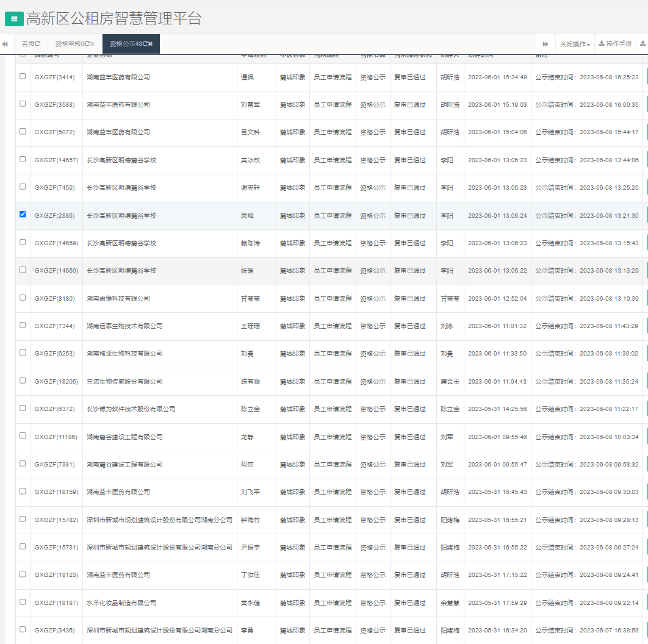The image size is (648, 644).
Task: Select the checkbox for row GXGZF(18205)
Action: (23, 381)
